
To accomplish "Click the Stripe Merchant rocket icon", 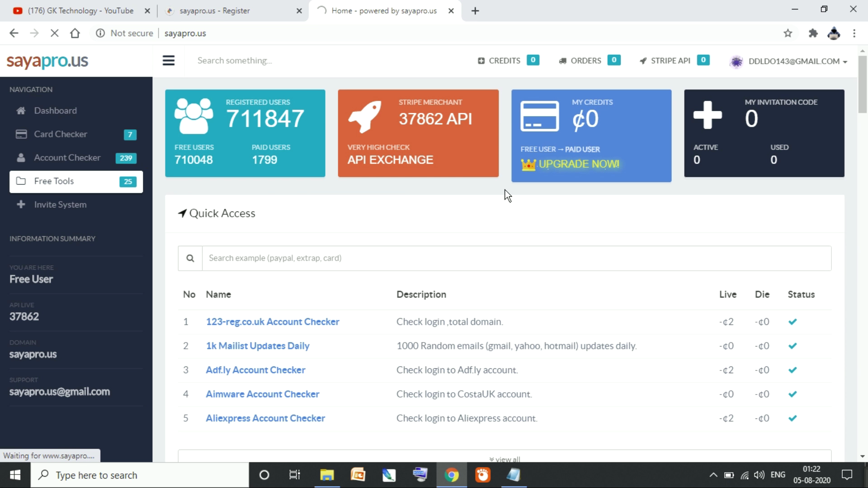I will pyautogui.click(x=364, y=117).
